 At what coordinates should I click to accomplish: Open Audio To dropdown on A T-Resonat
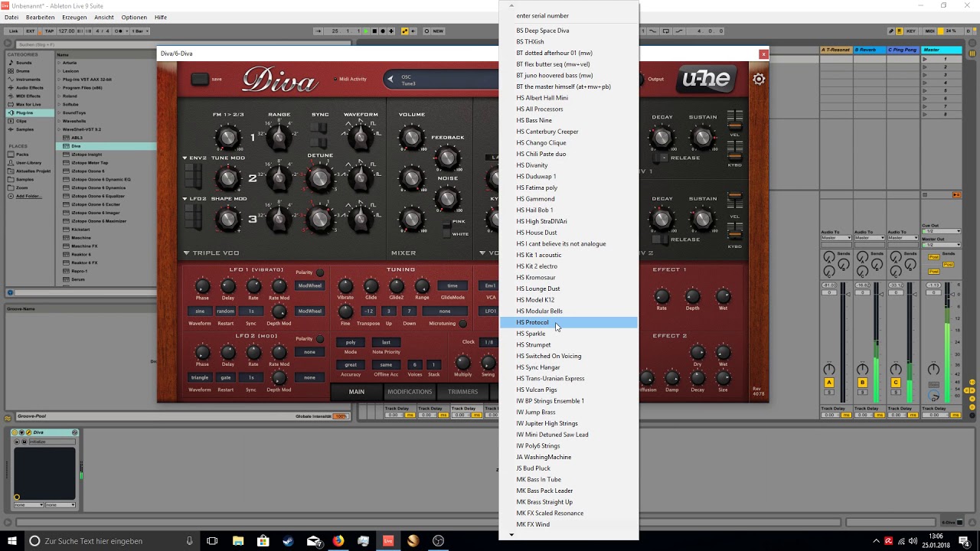[836, 238]
